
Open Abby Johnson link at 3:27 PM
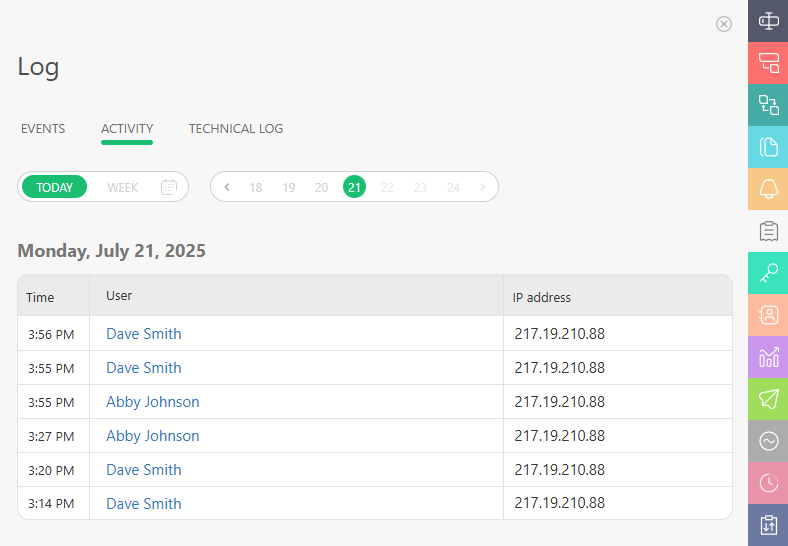(153, 436)
